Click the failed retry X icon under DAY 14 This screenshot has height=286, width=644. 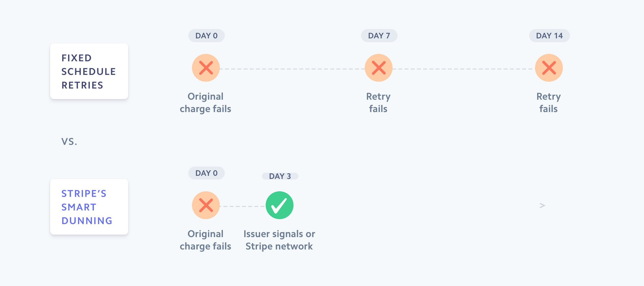click(549, 68)
